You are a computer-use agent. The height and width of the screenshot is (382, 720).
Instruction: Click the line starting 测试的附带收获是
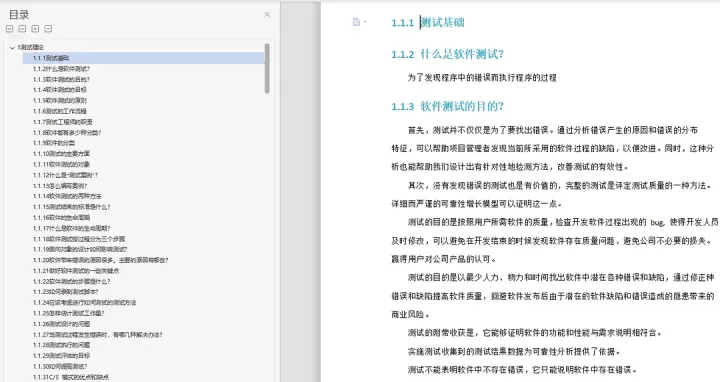click(534, 333)
